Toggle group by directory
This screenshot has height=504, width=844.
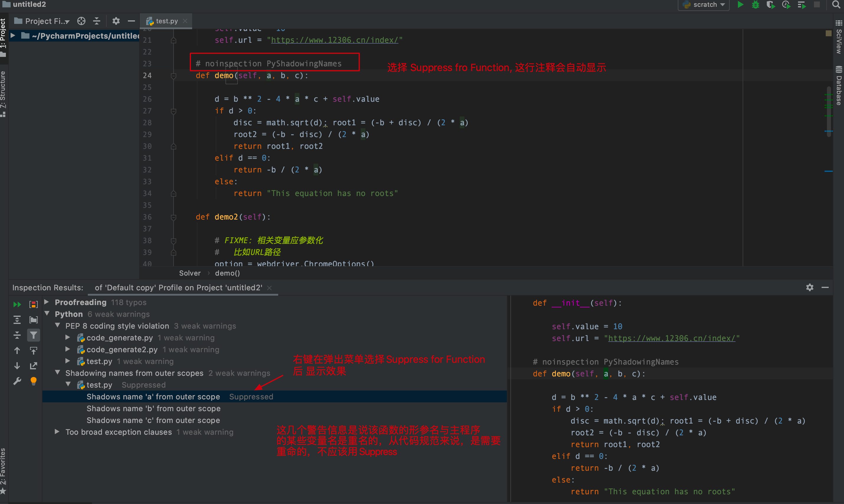pos(33,319)
